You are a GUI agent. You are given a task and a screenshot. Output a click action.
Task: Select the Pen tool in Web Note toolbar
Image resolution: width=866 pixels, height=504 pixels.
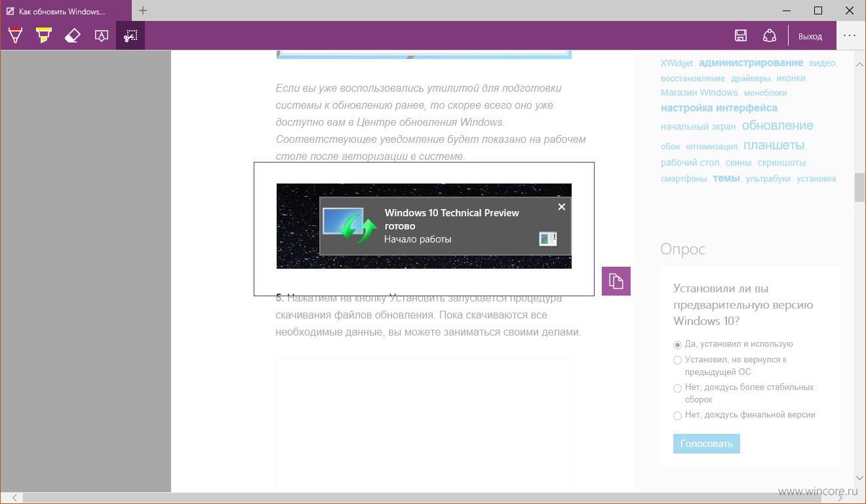[15, 35]
